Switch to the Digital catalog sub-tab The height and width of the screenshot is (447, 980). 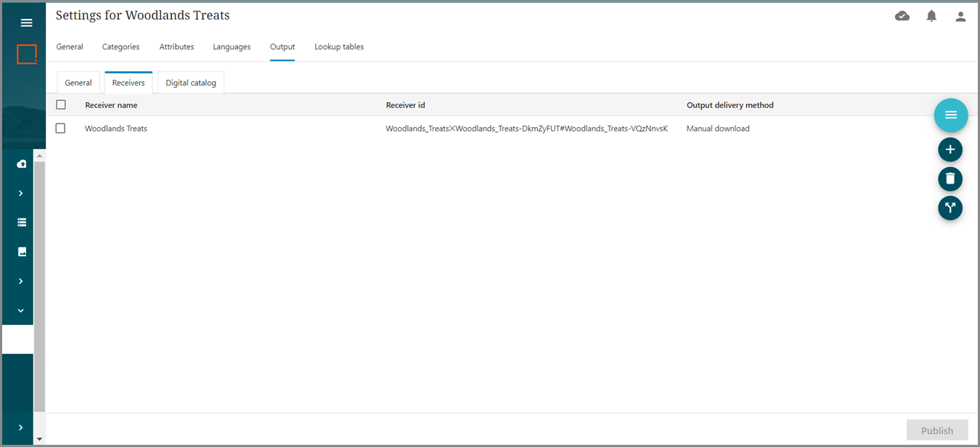(191, 83)
